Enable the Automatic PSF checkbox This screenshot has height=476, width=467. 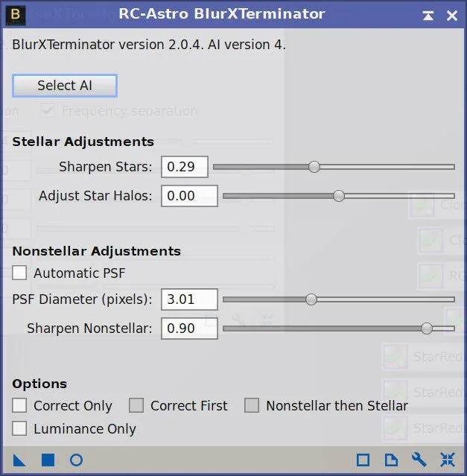click(19, 273)
